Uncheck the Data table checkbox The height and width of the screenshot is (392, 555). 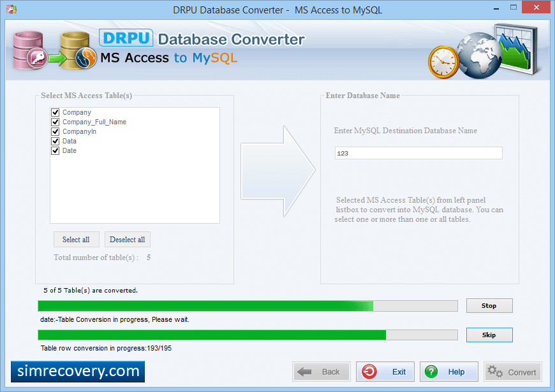[56, 141]
